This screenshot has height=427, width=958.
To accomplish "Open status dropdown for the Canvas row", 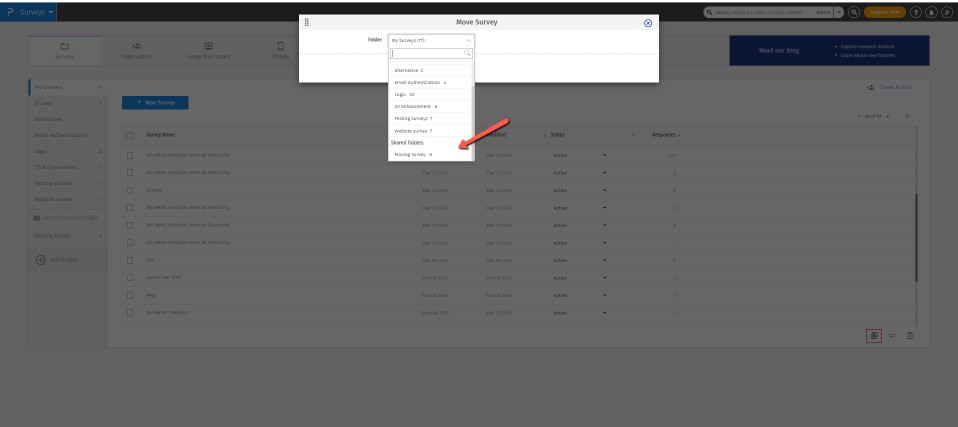I will pos(604,191).
